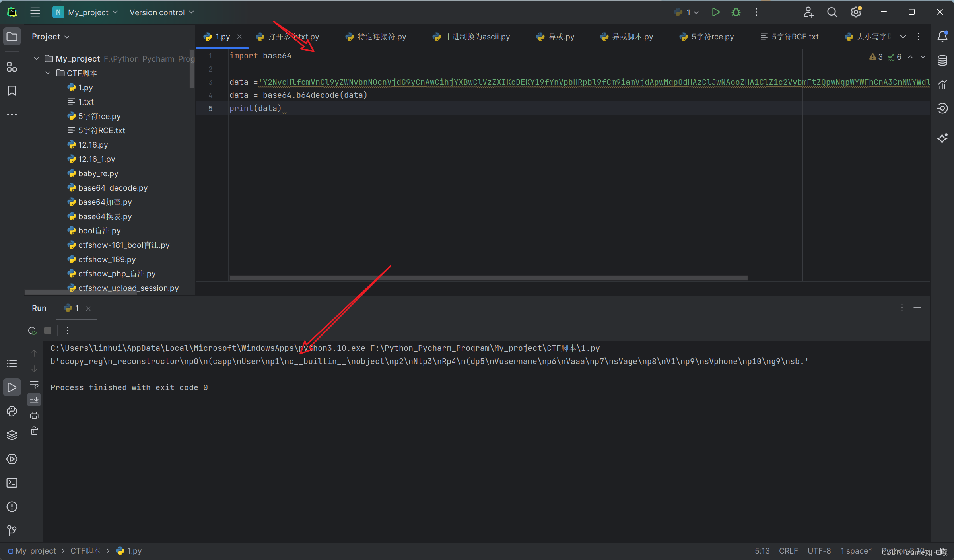Viewport: 954px width, 560px height.
Task: Open base64_decode.py in project tree
Action: [113, 188]
